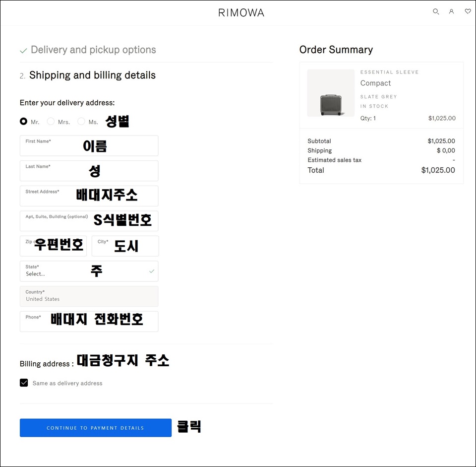Click the Country field showing United States
The height and width of the screenshot is (467, 476).
89,296
